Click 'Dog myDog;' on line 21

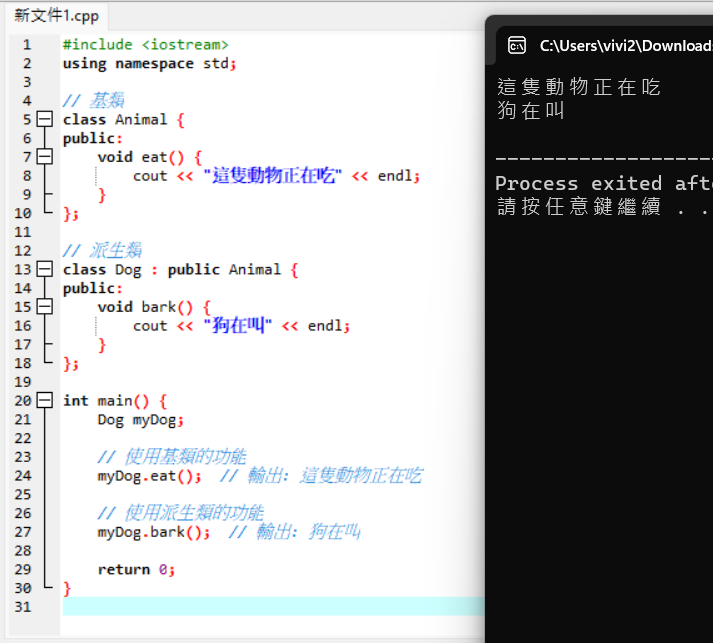pos(141,420)
